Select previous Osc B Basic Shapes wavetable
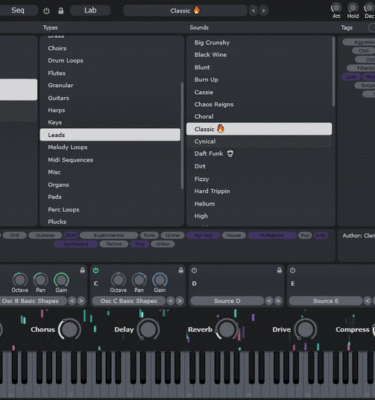Viewport: 375px width, 400px height. pos(72,301)
